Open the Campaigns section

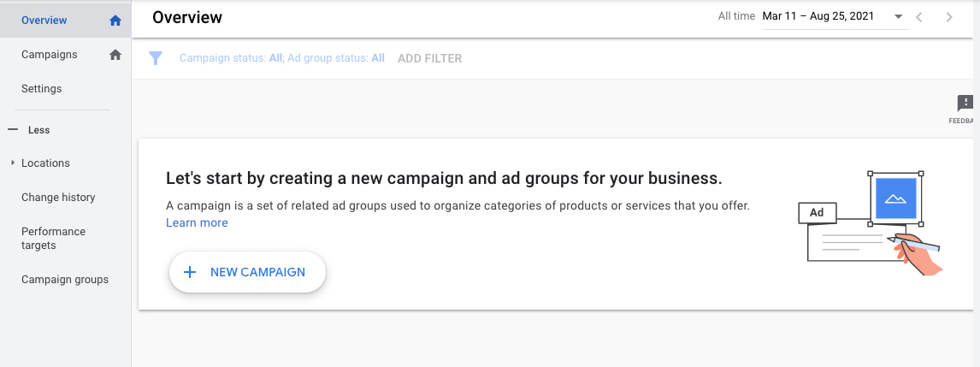coord(50,55)
